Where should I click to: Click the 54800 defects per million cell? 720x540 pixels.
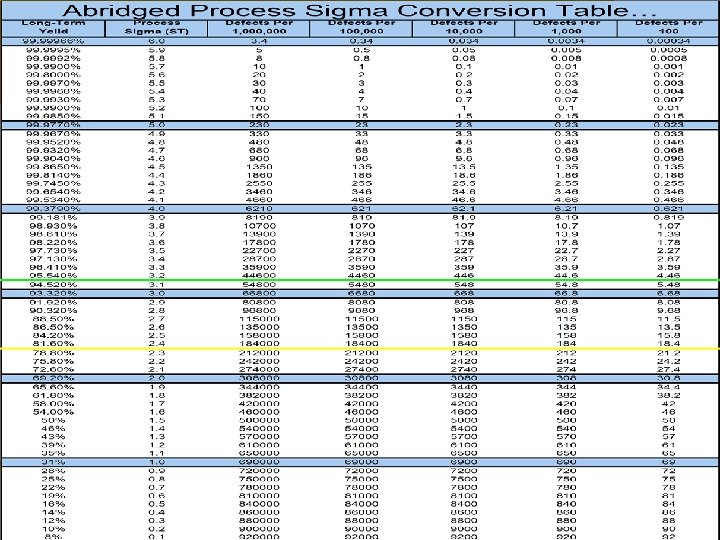click(259, 285)
